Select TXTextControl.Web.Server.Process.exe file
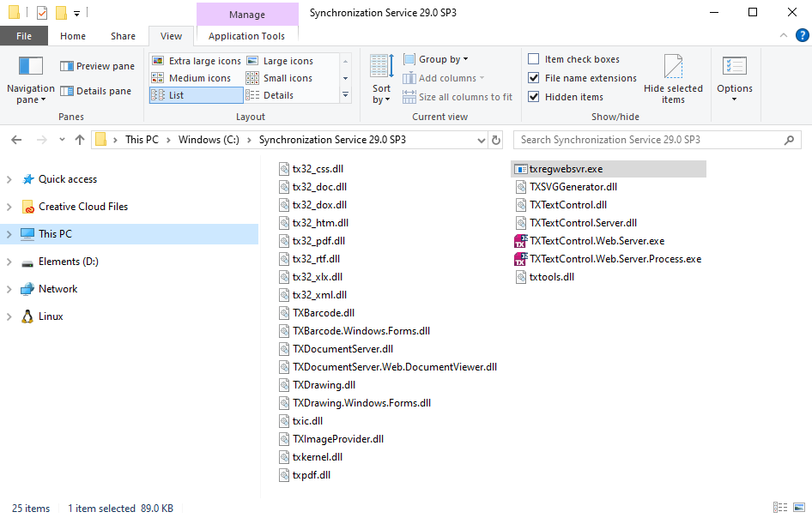This screenshot has width=812, height=518. click(x=608, y=259)
